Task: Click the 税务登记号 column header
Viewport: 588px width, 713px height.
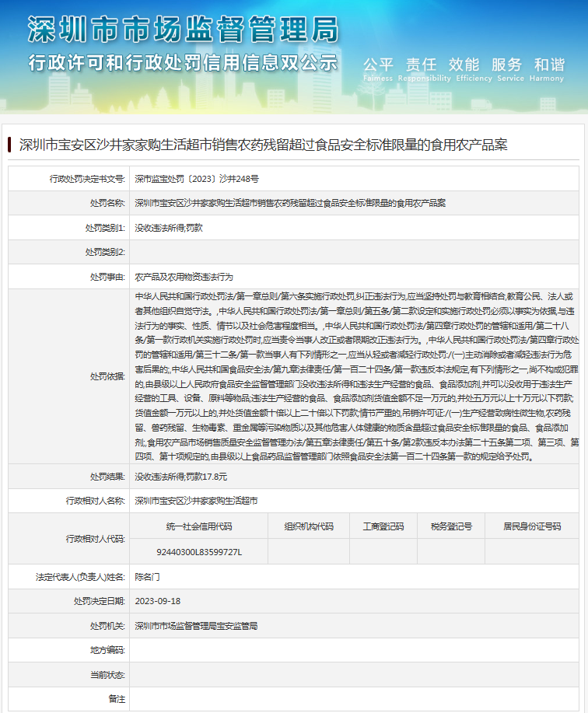Action: tap(452, 526)
